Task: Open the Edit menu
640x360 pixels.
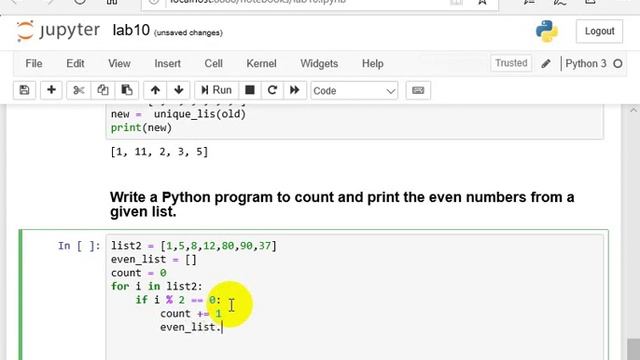Action: [x=75, y=64]
